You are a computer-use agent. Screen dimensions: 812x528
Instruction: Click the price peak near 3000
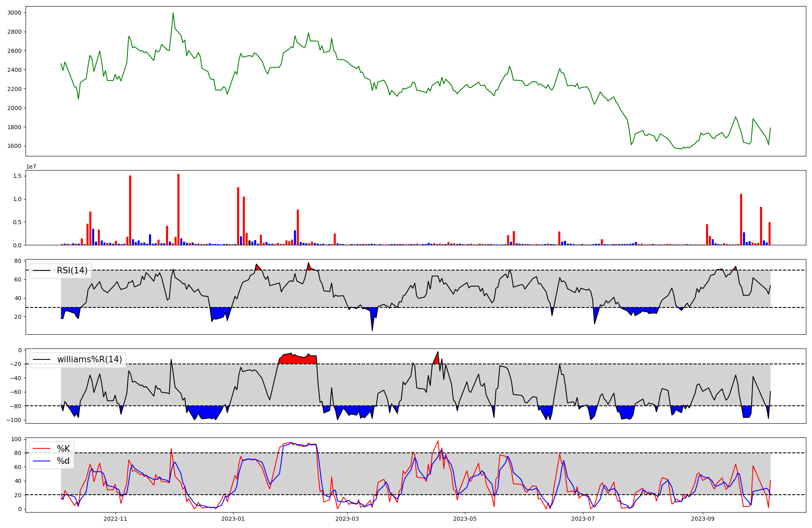click(x=173, y=13)
